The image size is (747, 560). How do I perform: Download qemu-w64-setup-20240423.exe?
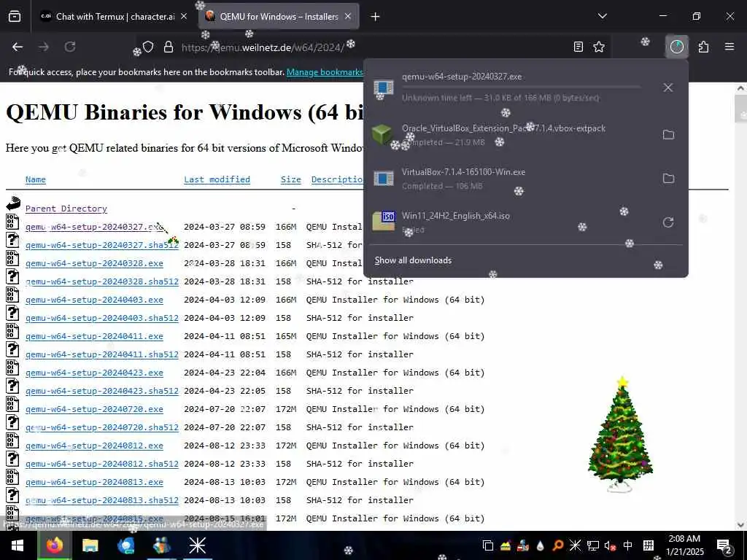click(x=94, y=373)
